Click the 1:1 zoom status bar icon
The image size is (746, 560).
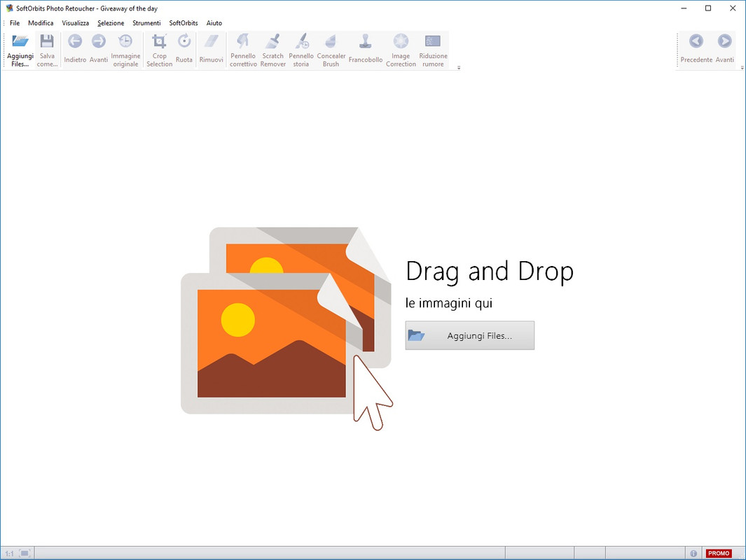pos(10,553)
